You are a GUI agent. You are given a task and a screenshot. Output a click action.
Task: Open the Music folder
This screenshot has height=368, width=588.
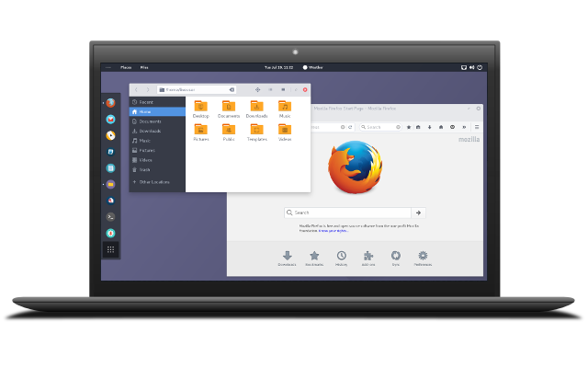coord(285,109)
